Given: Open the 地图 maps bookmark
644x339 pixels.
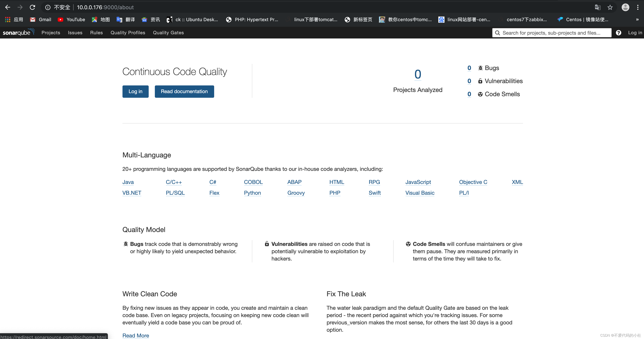Looking at the screenshot, I should pos(101,19).
